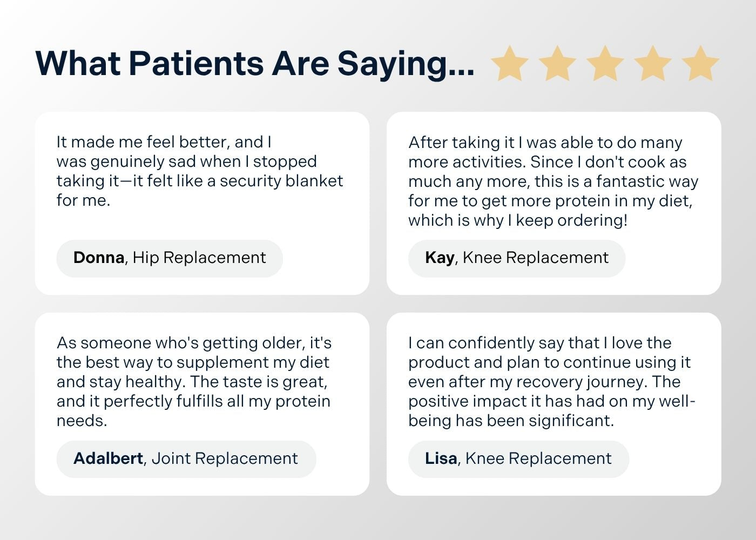Image resolution: width=756 pixels, height=540 pixels.
Task: Click the bold name 'Kay'
Action: click(x=440, y=258)
